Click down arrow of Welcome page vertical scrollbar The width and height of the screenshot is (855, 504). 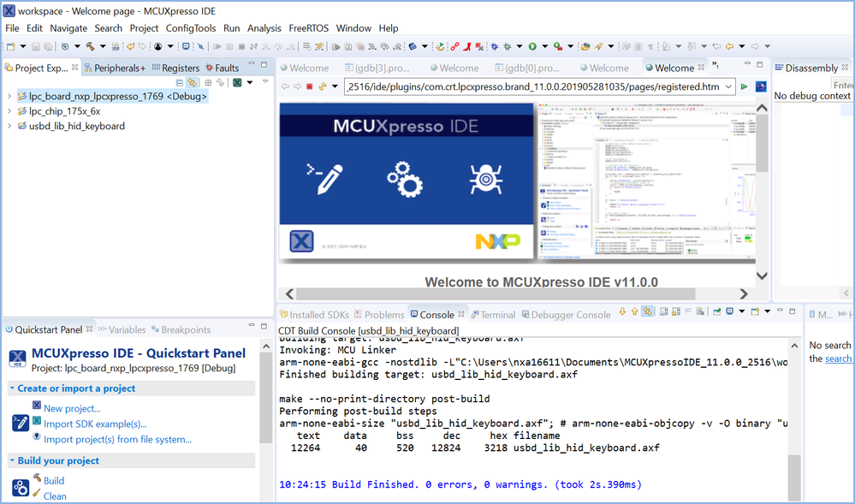click(x=762, y=276)
